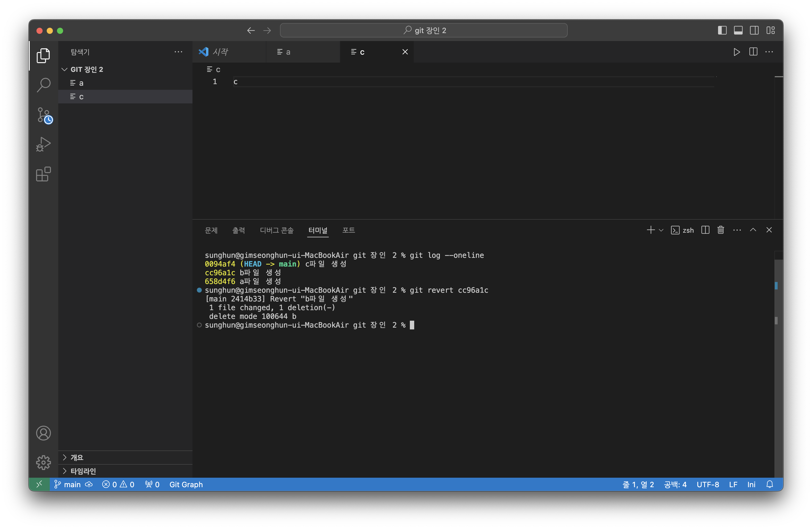Open the Search view in activity bar
This screenshot has width=812, height=529.
[44, 85]
